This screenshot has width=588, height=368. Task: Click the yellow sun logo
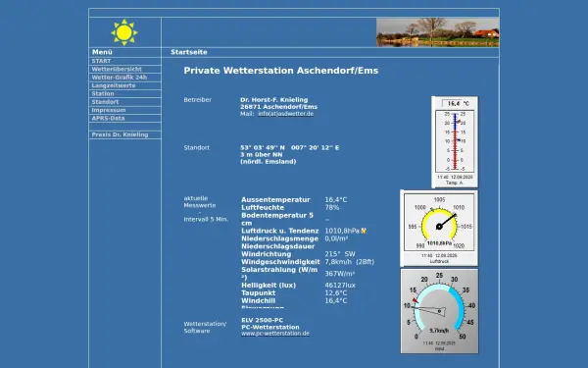124,32
